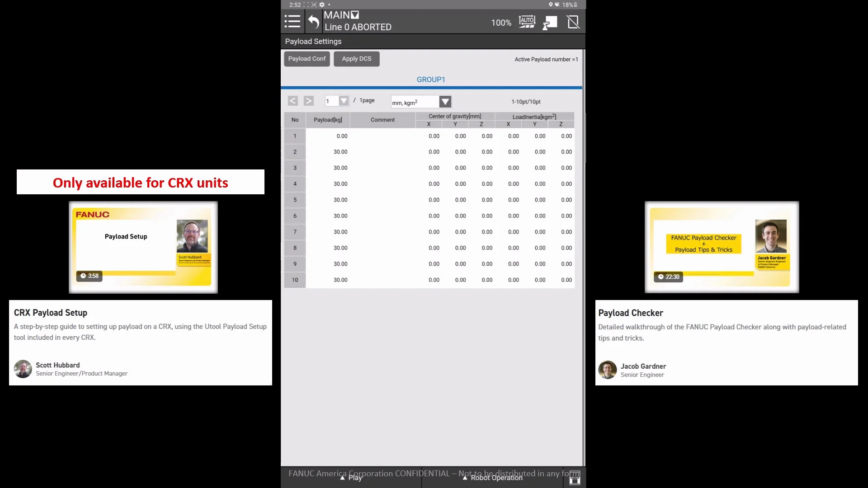Viewport: 868px width, 488px height.
Task: Open the page number dropdown
Action: coord(344,101)
